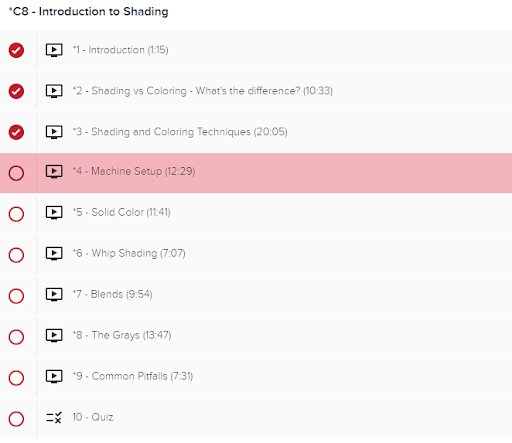Mark Solid Color lesson complete

[x=16, y=214]
